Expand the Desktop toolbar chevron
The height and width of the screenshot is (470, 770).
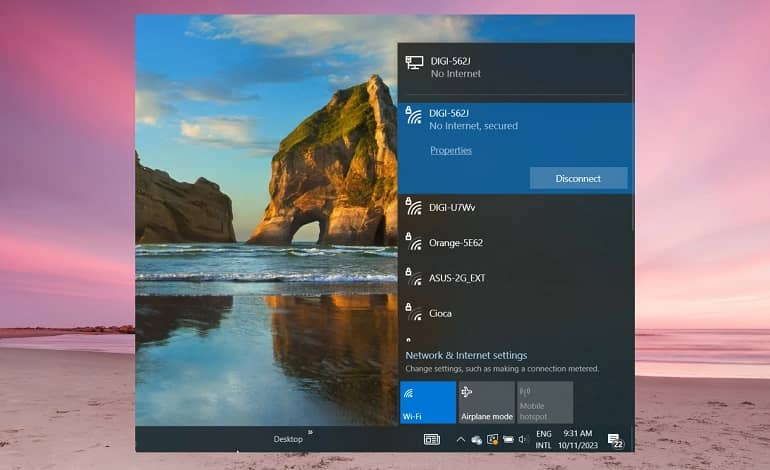(x=310, y=432)
